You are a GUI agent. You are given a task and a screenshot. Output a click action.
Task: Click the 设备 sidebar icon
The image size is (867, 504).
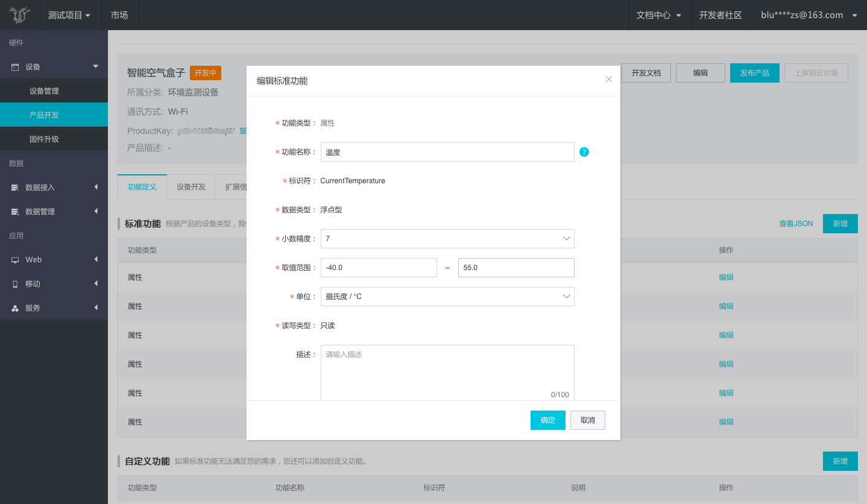(15, 67)
